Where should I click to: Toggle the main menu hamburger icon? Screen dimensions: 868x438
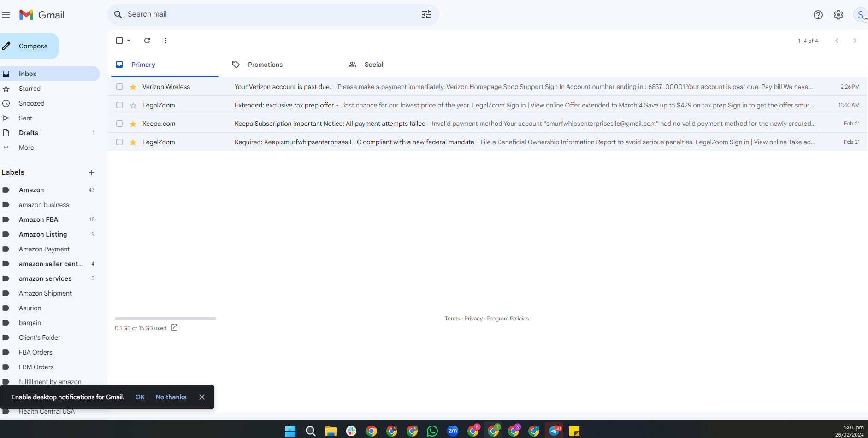point(6,15)
